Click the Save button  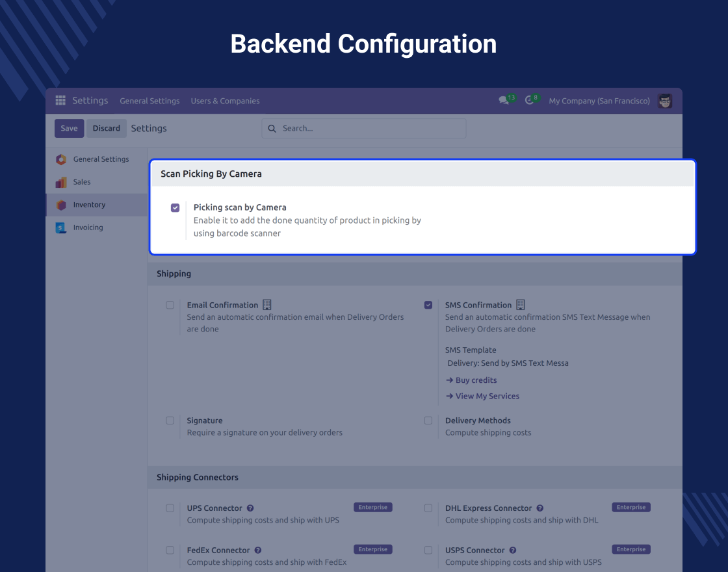point(69,129)
